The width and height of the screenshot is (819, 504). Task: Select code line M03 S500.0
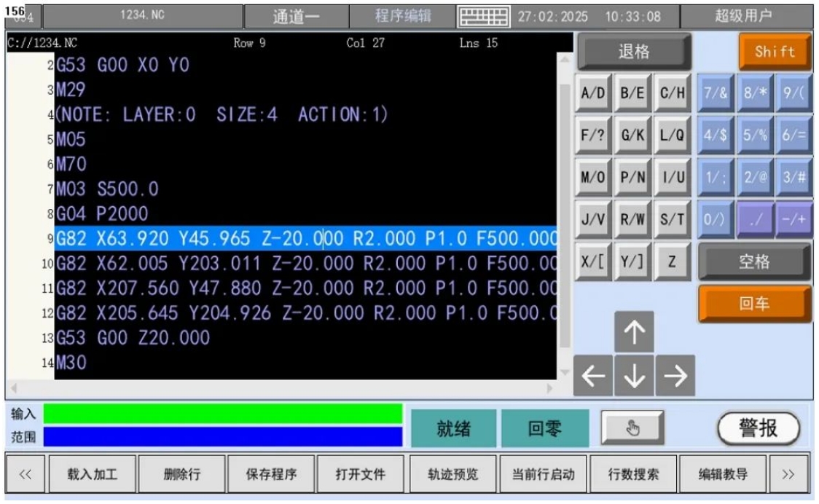click(x=107, y=189)
